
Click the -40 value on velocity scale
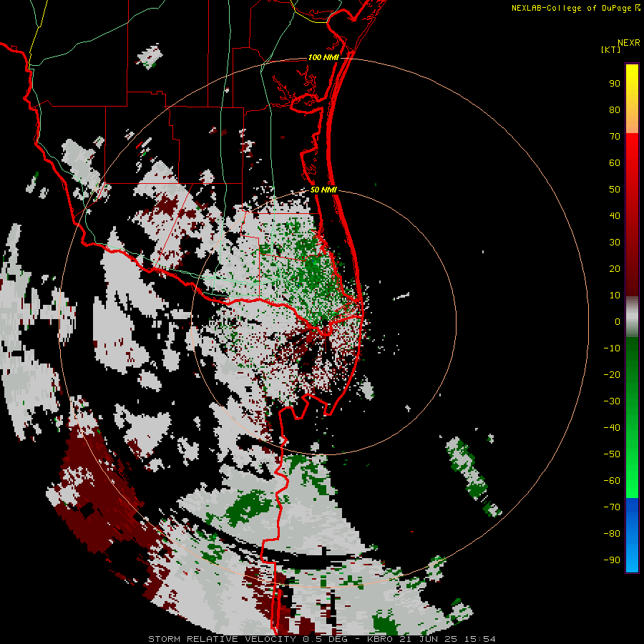point(612,428)
